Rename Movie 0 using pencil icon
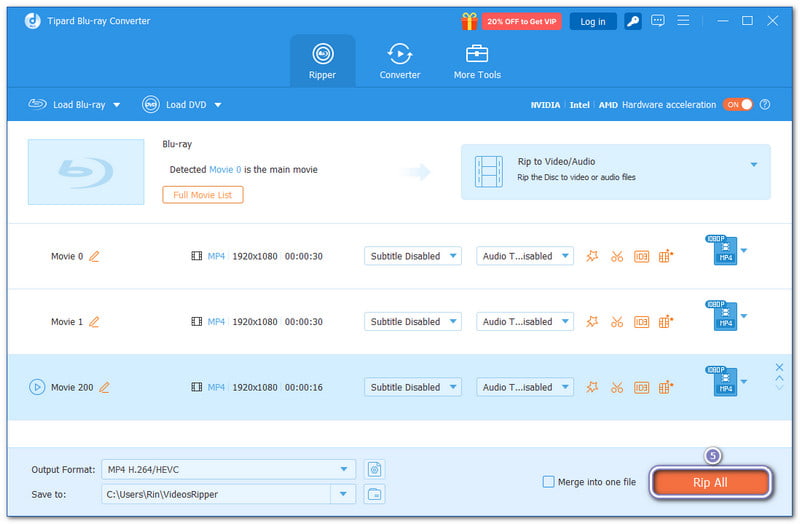 click(x=95, y=256)
